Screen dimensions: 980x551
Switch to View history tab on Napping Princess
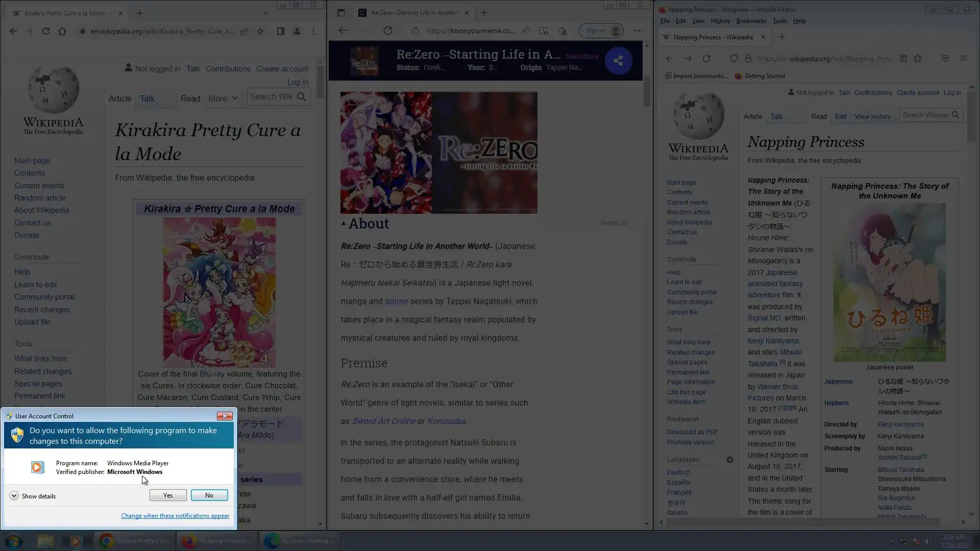coord(873,116)
